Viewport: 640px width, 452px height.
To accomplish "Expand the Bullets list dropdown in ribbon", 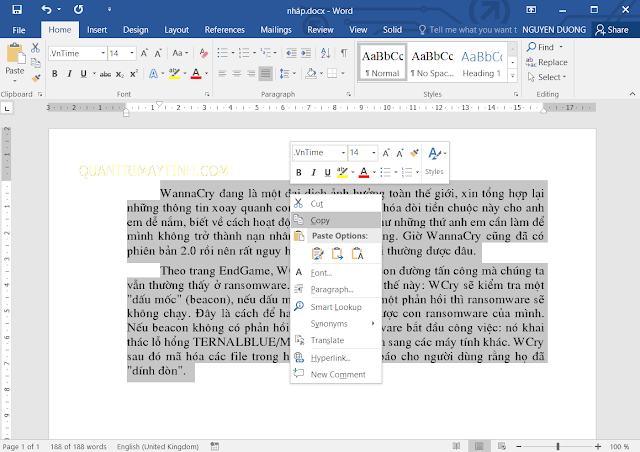I will click(233, 53).
